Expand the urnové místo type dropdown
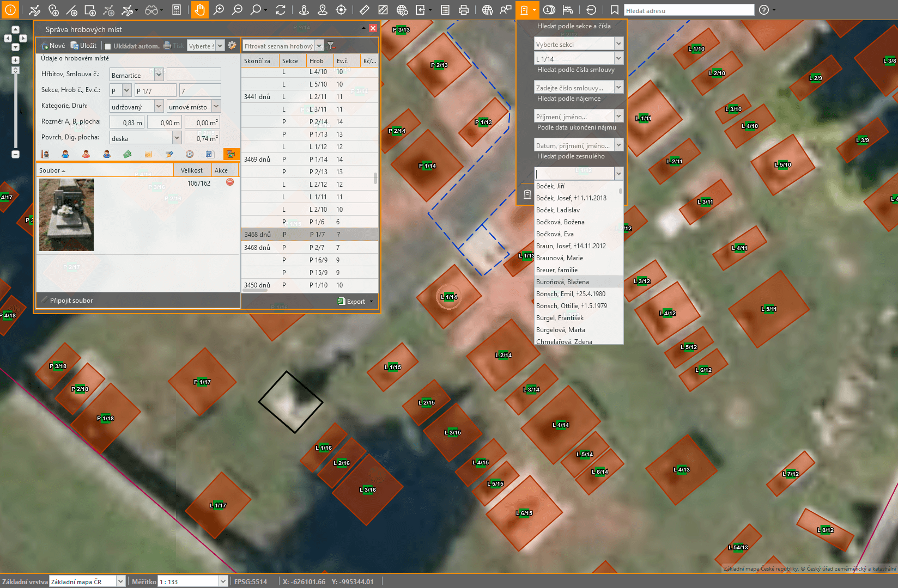This screenshot has height=588, width=898. point(216,106)
